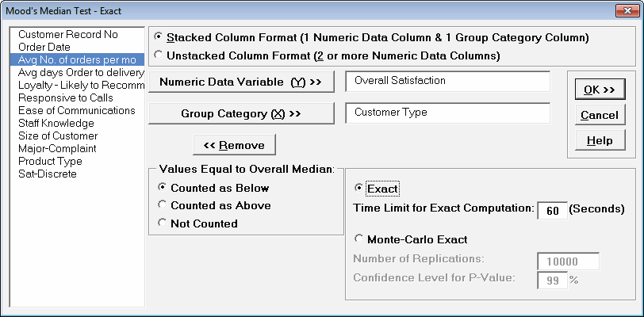Screen dimensions: 644x317
Task: Select Staff Knowledge from the list
Action: click(x=56, y=123)
